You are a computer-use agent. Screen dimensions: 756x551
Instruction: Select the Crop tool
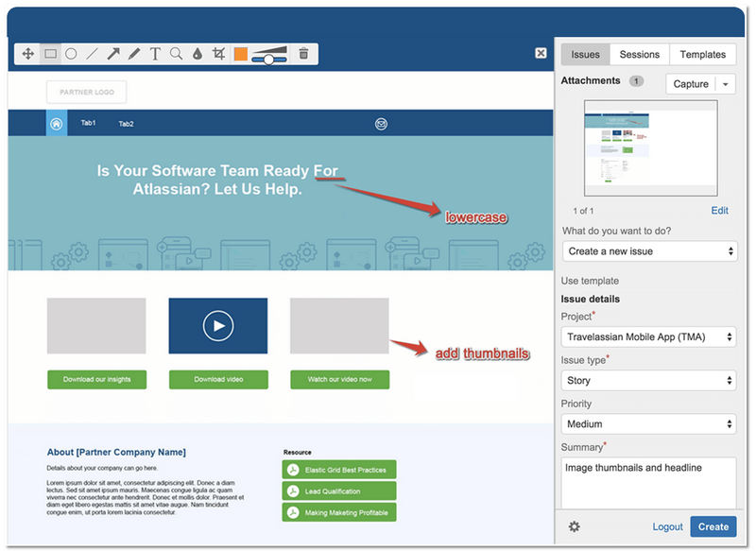[x=219, y=54]
